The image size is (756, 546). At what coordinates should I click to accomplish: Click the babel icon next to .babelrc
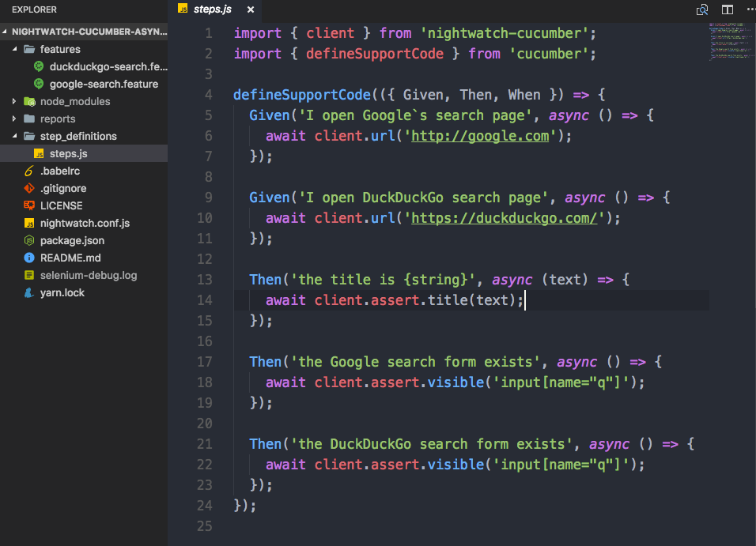[x=29, y=171]
